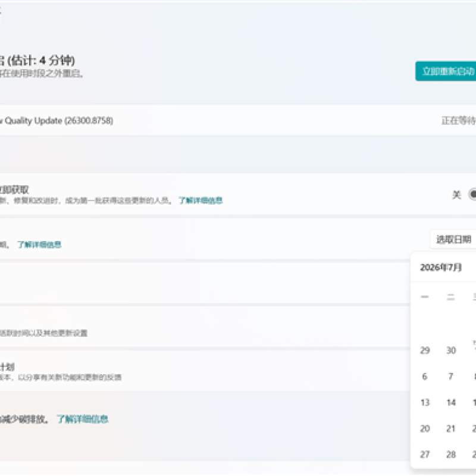Select date 21 in the calendar
476x476 pixels.
pos(451,428)
